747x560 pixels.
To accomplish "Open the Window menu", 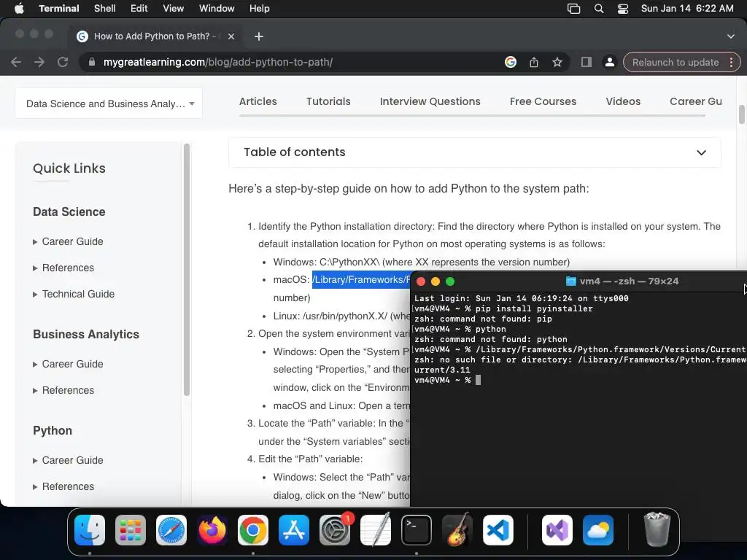I will 217,9.
